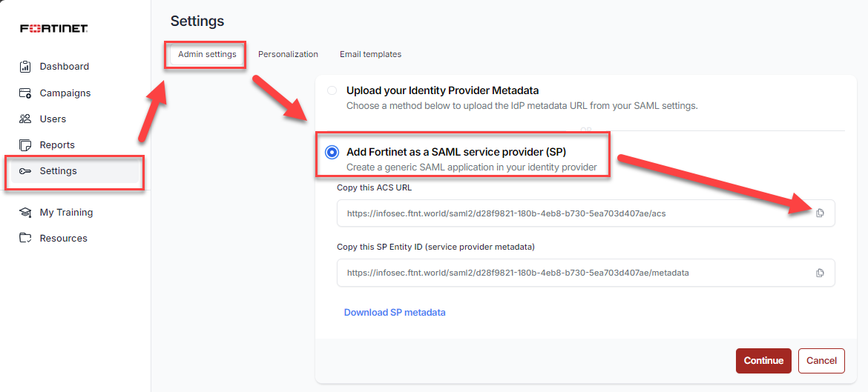The width and height of the screenshot is (868, 392).
Task: Click the Resources folder icon
Action: (x=25, y=239)
